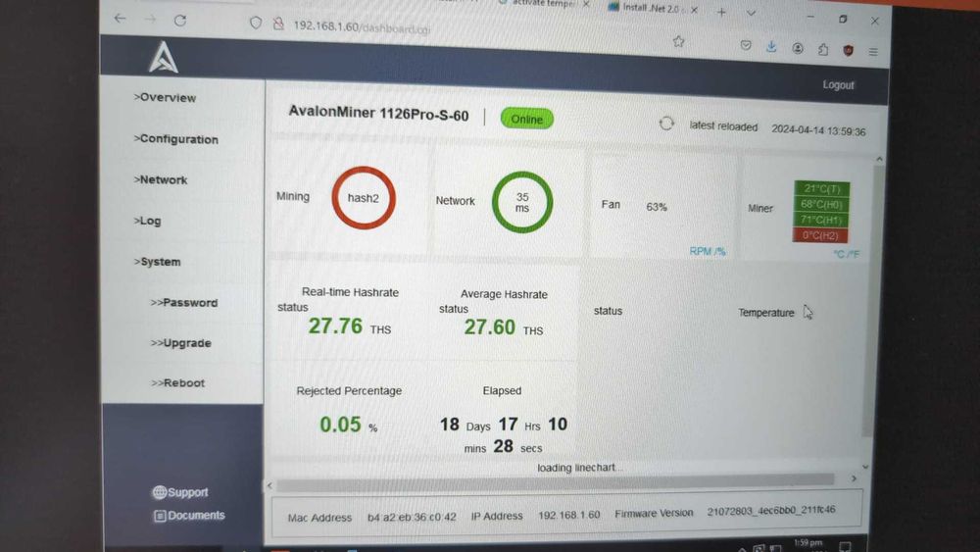Click the Mac Address value b4:a2:eb:36:c0:42
Viewport: 980px width, 552px height.
(412, 517)
